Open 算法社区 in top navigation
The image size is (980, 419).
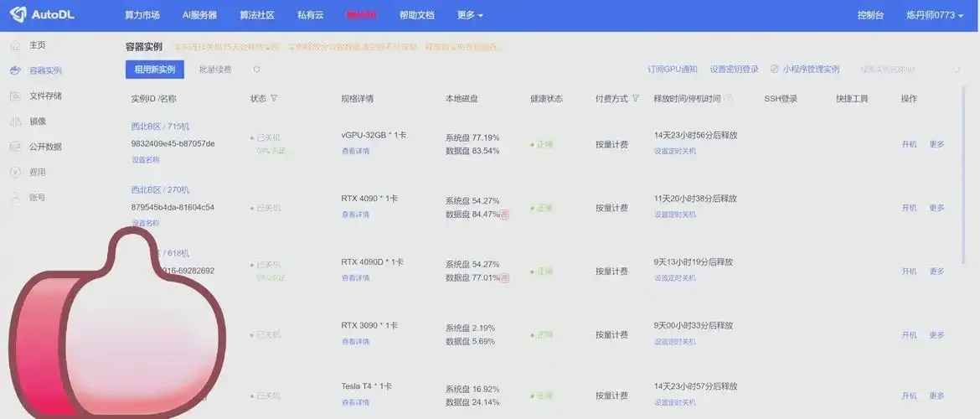point(257,15)
